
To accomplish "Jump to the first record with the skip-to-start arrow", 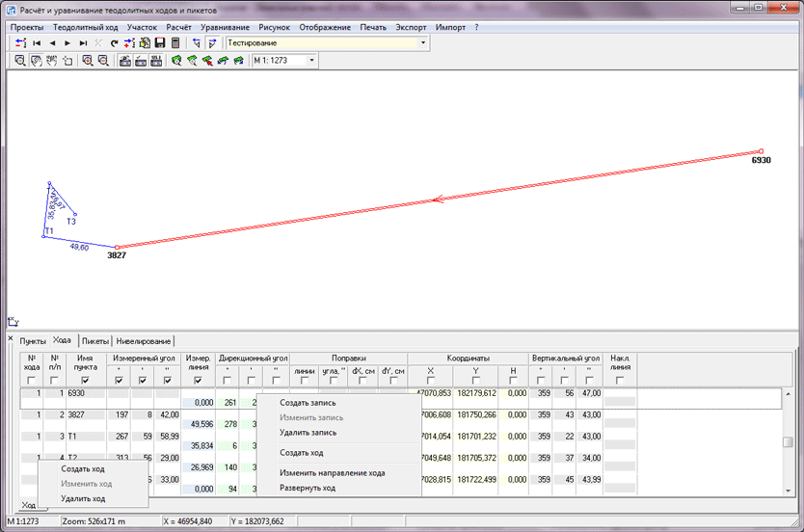I will click(37, 43).
